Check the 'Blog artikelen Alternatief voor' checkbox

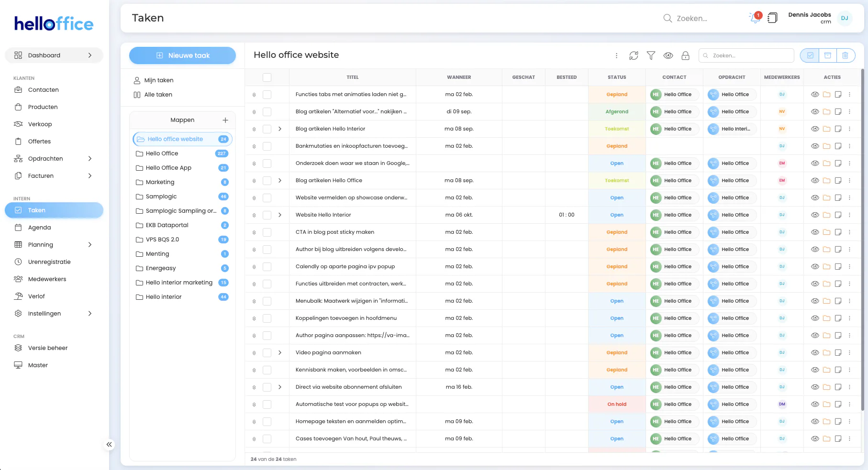coord(267,112)
